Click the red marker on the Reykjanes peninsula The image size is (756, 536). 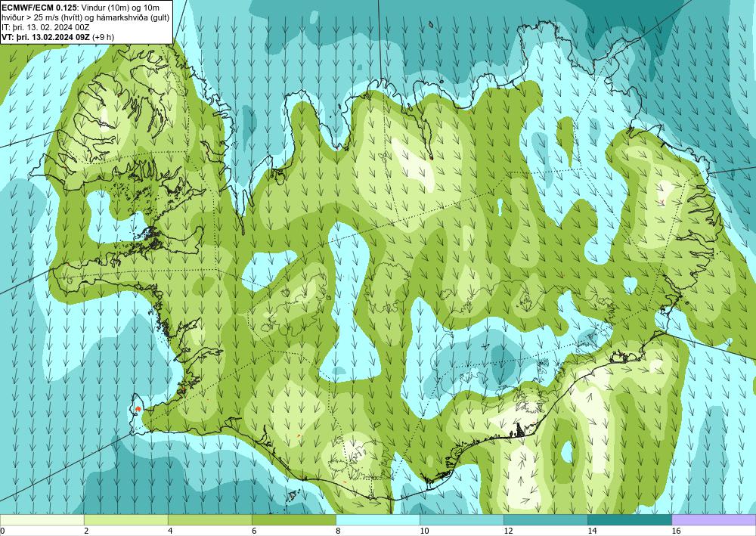[x=138, y=409]
